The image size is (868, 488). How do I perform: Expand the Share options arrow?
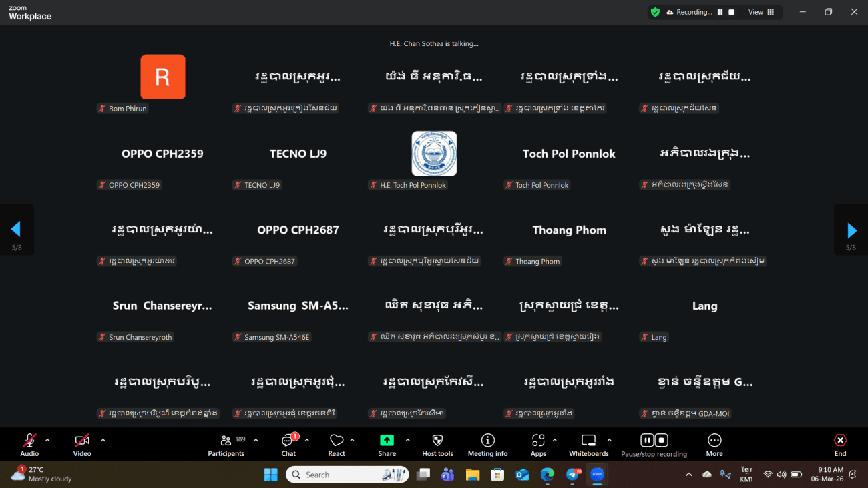click(407, 440)
